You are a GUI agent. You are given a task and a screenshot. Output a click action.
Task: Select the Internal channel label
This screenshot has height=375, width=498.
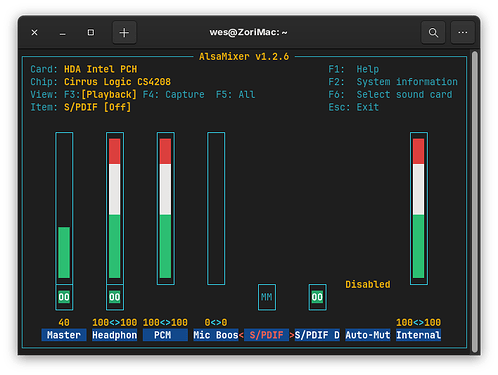click(418, 335)
